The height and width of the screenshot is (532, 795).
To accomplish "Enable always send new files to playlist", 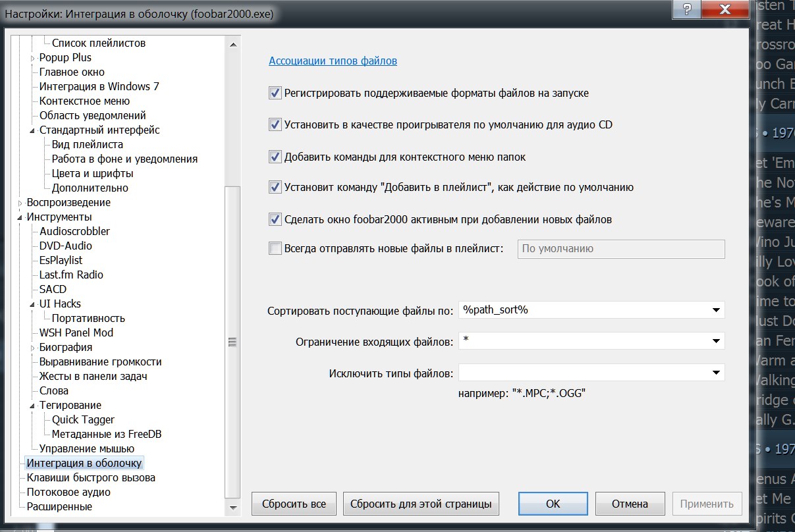I will point(275,248).
